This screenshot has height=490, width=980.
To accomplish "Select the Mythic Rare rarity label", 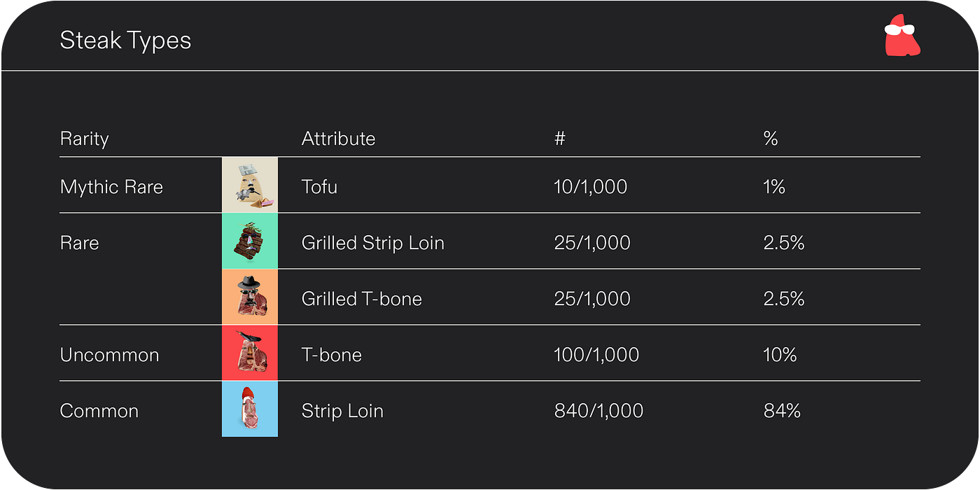I will 111,187.
